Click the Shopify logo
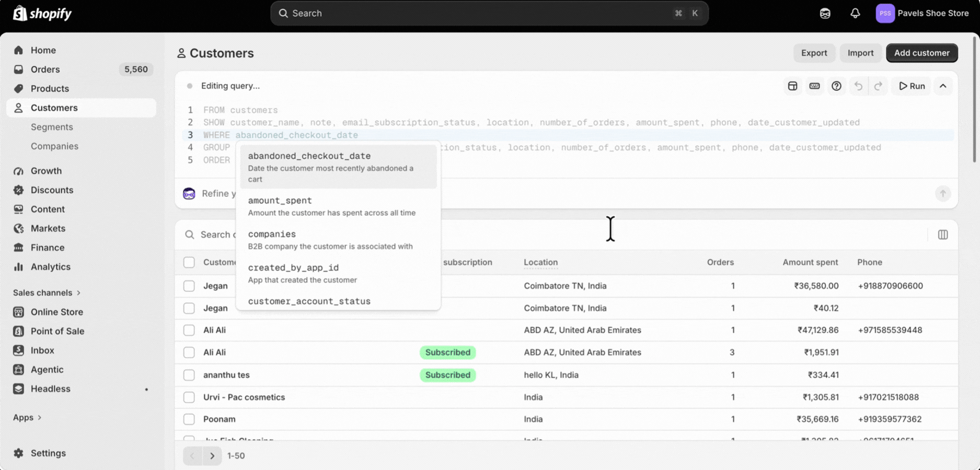This screenshot has height=470, width=980. click(x=42, y=13)
